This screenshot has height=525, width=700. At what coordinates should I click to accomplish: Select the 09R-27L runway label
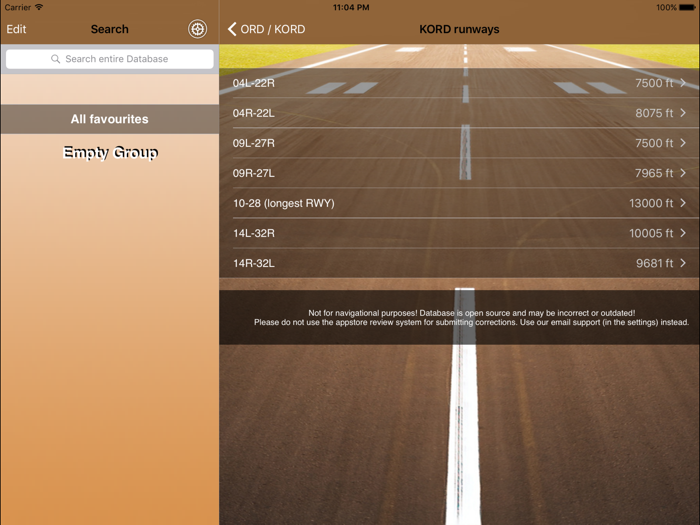[254, 173]
